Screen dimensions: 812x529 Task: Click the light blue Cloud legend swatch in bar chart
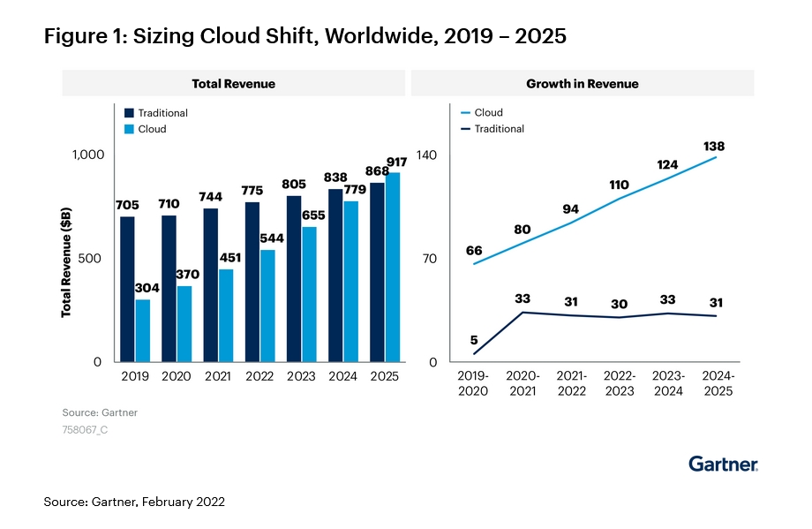[x=129, y=129]
